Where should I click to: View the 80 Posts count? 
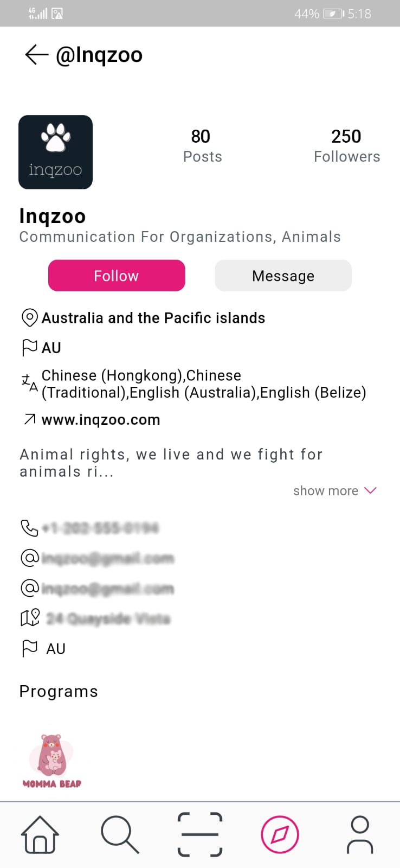click(202, 145)
